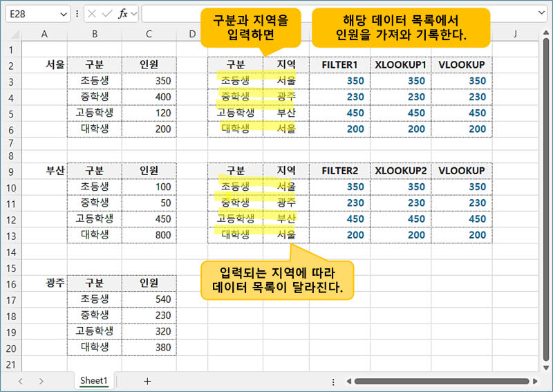
Task: Select row 9 header
Action: point(10,171)
